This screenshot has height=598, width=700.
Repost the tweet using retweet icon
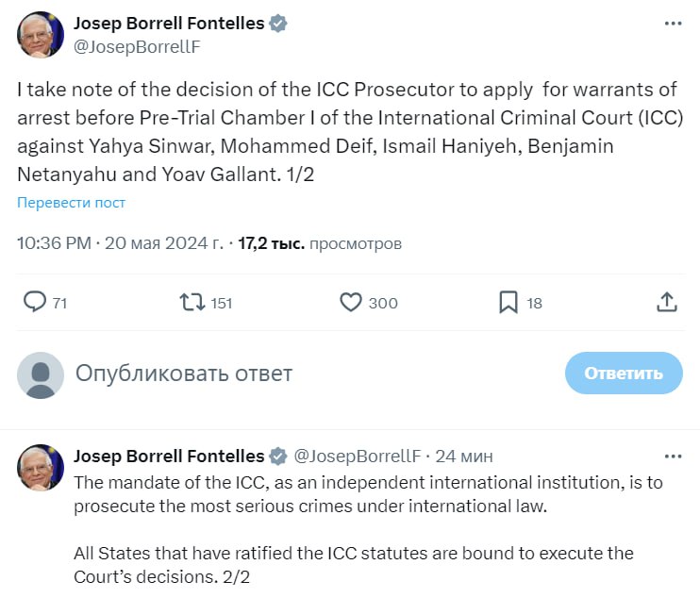pyautogui.click(x=192, y=302)
